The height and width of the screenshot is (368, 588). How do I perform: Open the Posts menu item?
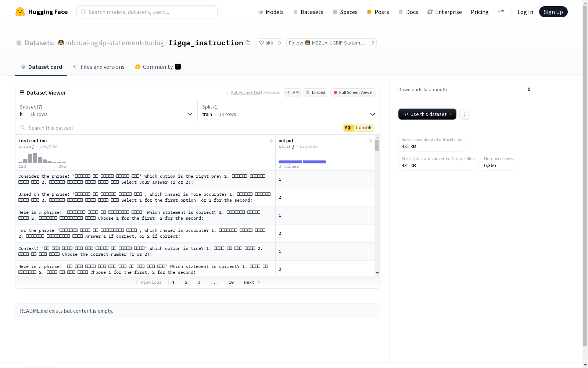tap(378, 12)
